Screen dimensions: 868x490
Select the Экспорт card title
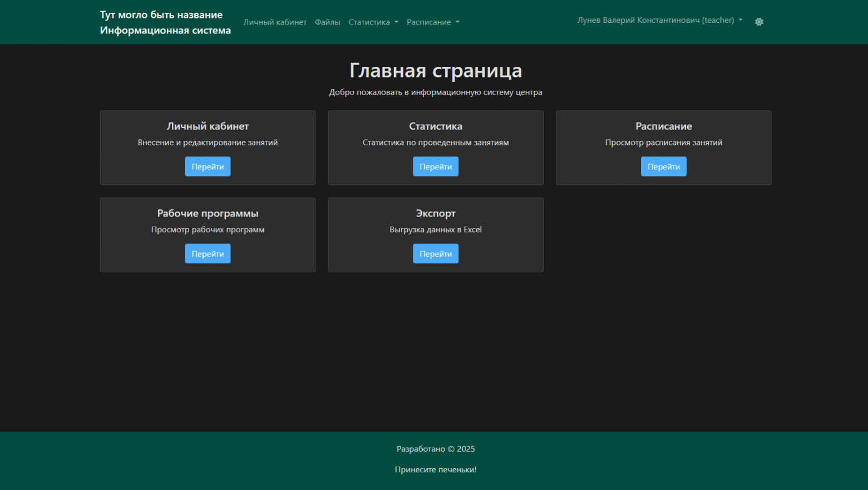436,213
